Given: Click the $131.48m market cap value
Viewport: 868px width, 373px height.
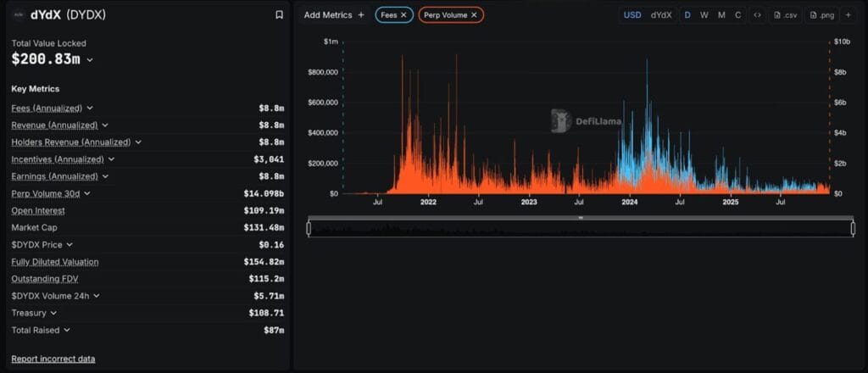Looking at the screenshot, I should [264, 227].
